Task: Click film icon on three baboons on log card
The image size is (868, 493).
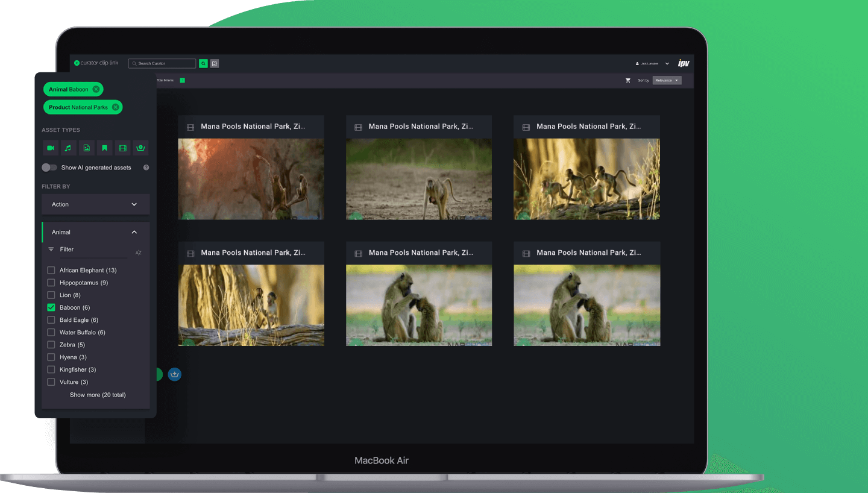Action: point(526,127)
